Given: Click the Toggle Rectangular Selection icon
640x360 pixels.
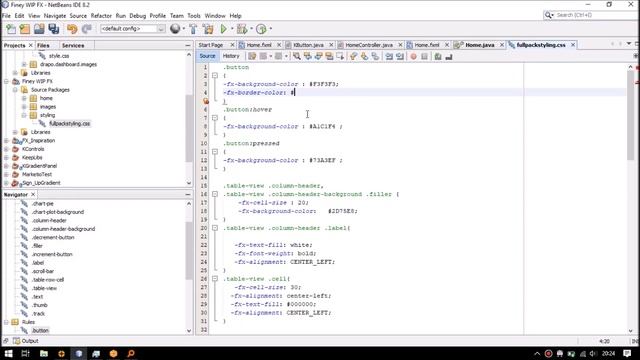Looking at the screenshot, I should click(x=340, y=56).
